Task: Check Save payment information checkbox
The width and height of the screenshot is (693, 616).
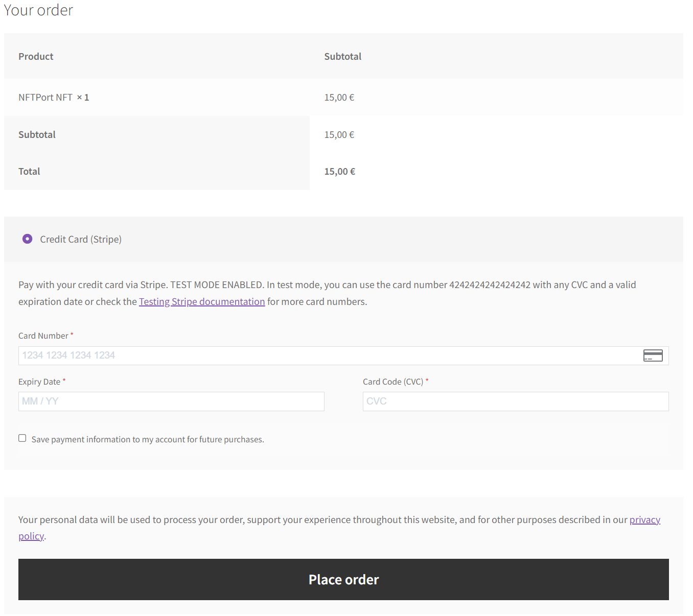Action: 22,438
